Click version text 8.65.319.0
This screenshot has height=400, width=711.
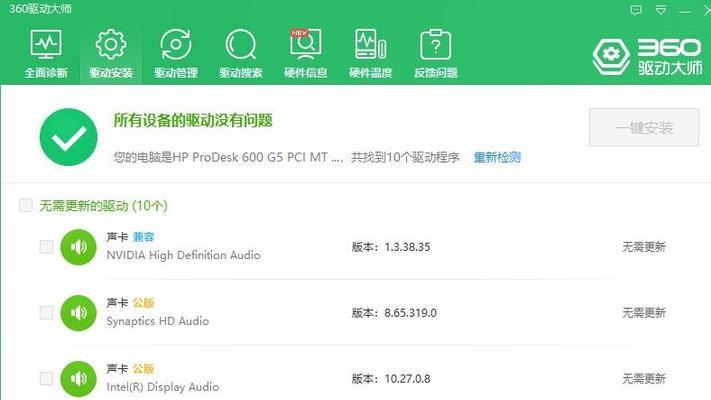(410, 313)
